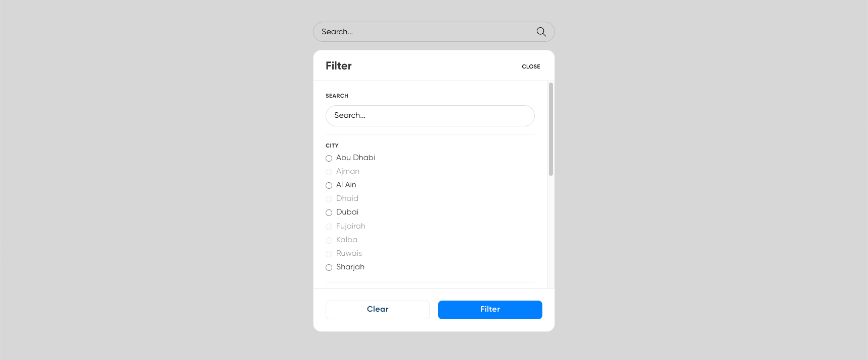Select the Abu Dhabi city option
This screenshot has height=360, width=868.
[x=329, y=158]
